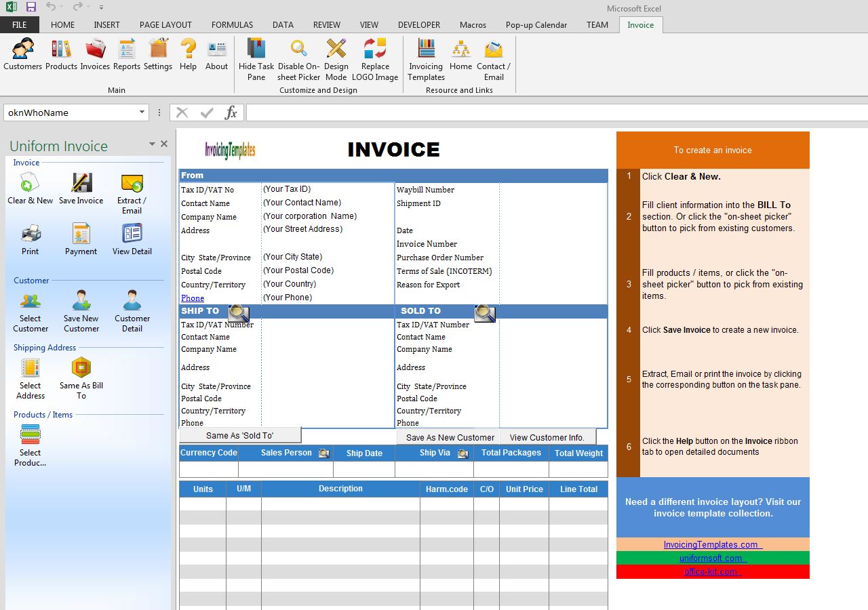Toggle Hide Task Pane button
The width and height of the screenshot is (868, 610).
point(256,59)
